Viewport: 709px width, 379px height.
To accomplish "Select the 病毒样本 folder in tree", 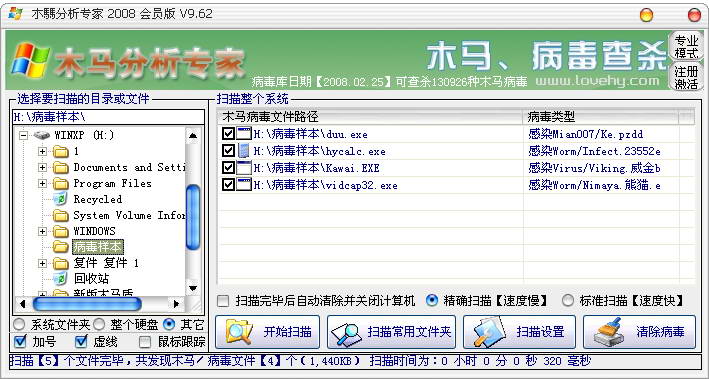I will [97, 247].
